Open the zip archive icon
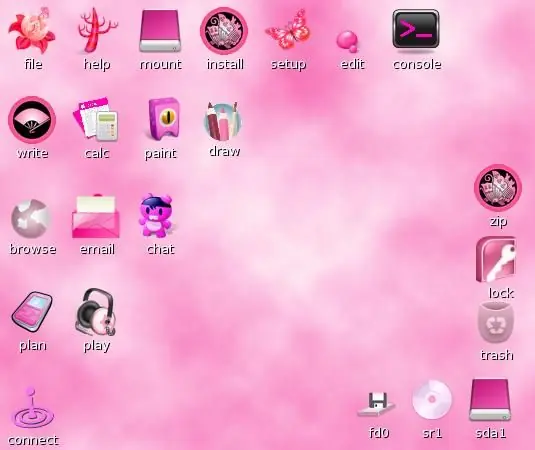 [498, 188]
